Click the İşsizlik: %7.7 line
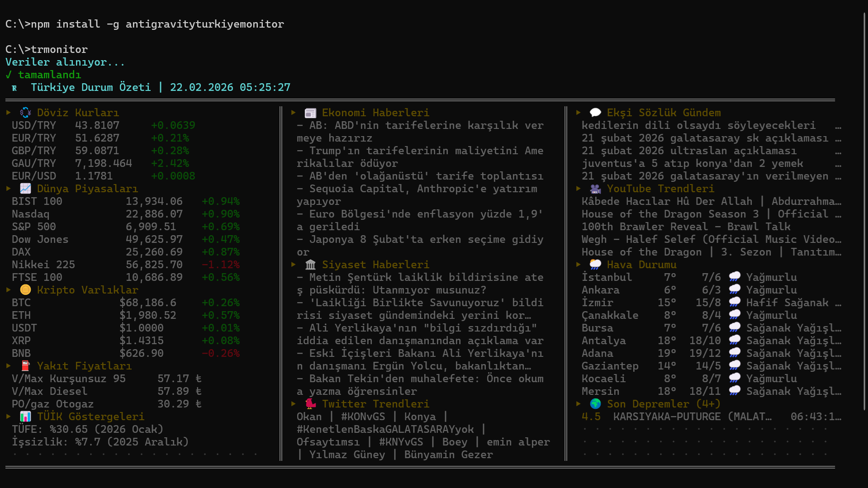868x488 pixels. (x=100, y=442)
